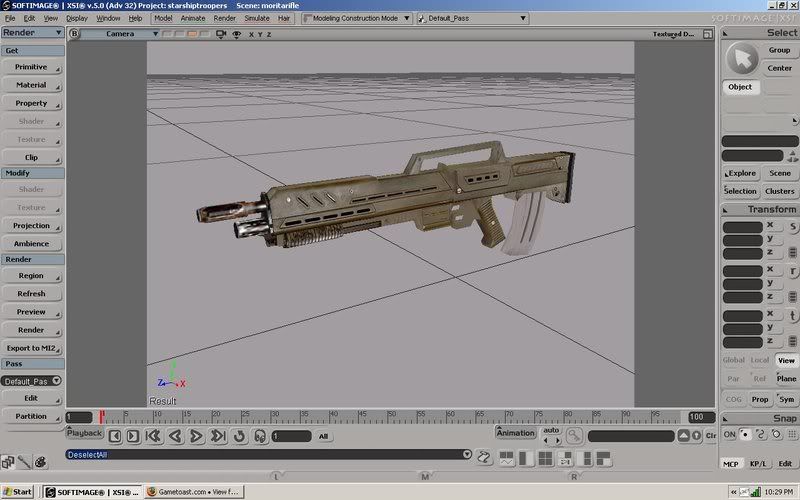800x500 pixels.
Task: Open the script editor scroll icon
Action: 484,457
